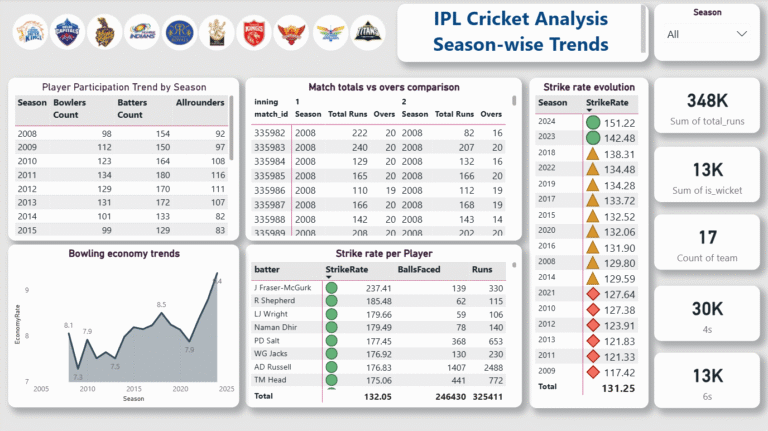Click match_id 335982 row cell
768x431 pixels.
(x=269, y=133)
